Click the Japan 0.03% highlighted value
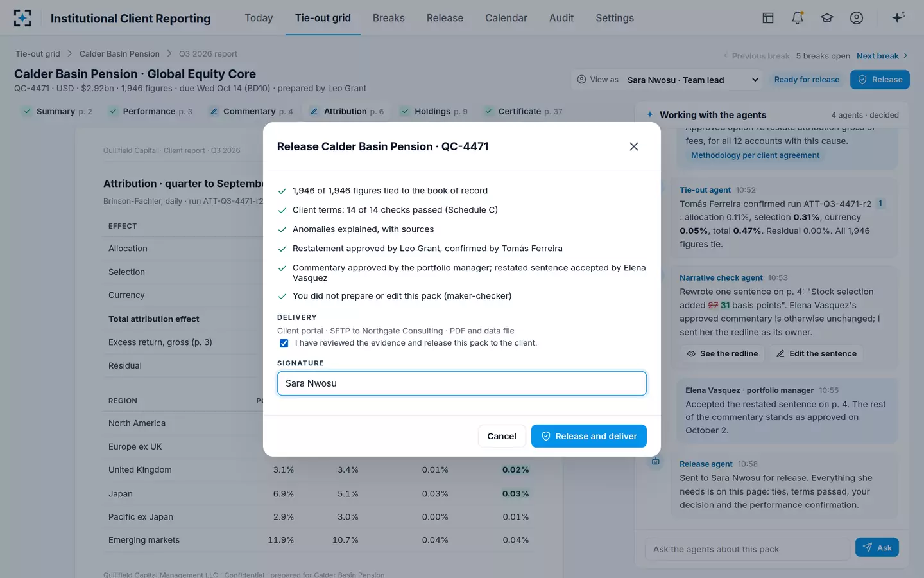This screenshot has width=924, height=578. (515, 494)
